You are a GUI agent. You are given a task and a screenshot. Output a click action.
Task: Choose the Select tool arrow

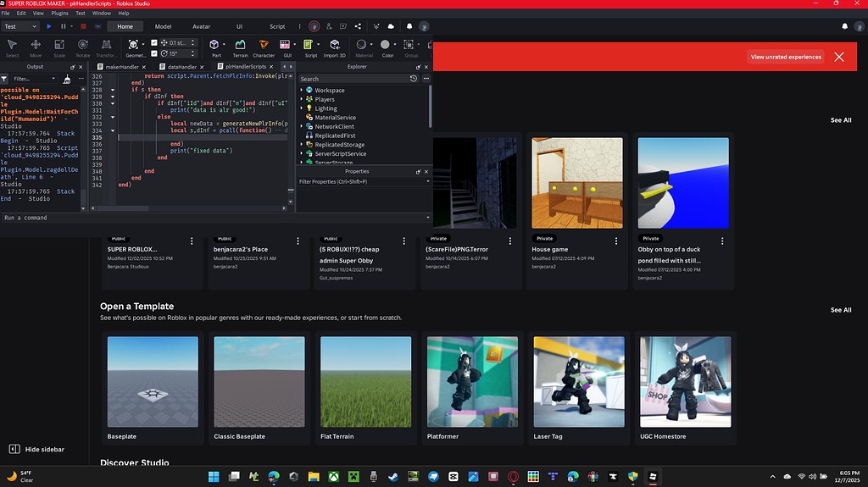pos(12,47)
